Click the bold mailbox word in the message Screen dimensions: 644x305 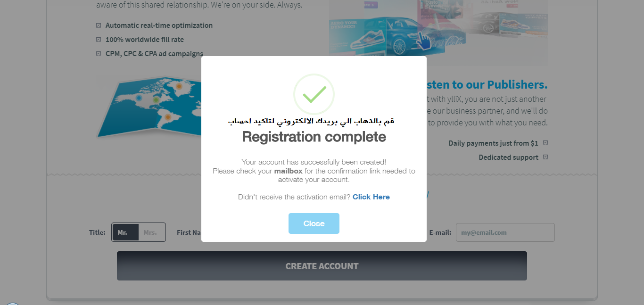pos(289,171)
